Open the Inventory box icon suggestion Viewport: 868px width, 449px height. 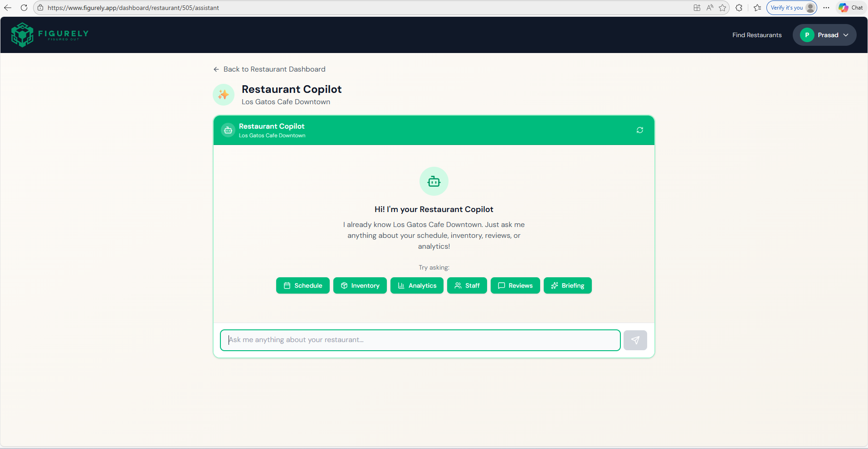[x=360, y=285]
